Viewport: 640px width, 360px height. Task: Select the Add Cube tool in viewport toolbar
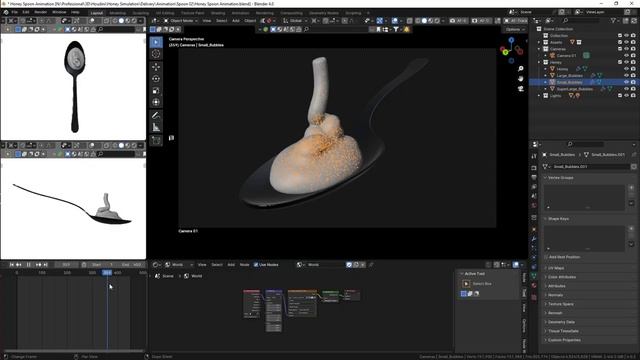tap(156, 140)
